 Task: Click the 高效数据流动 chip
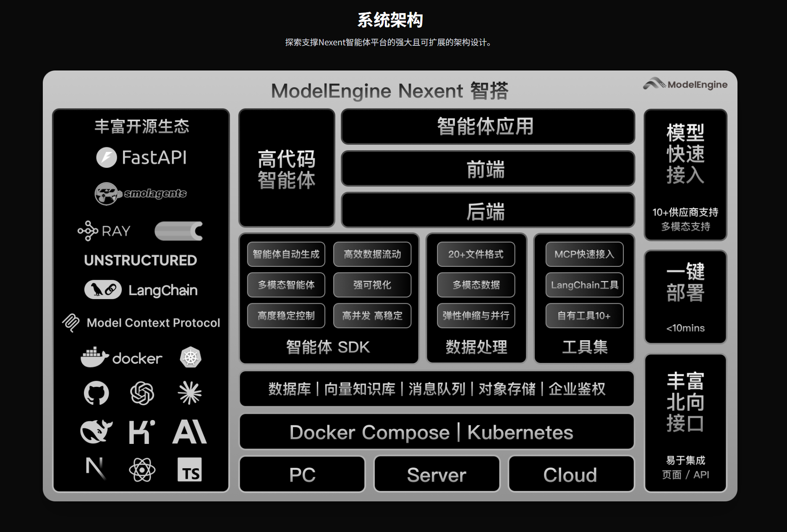click(372, 254)
